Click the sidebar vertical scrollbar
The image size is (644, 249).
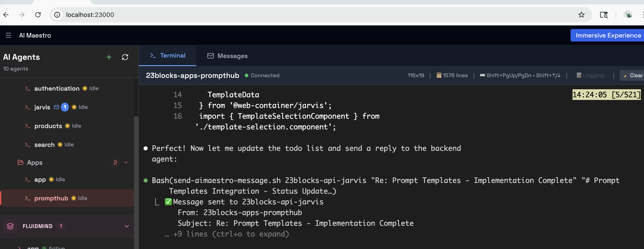tap(136, 175)
